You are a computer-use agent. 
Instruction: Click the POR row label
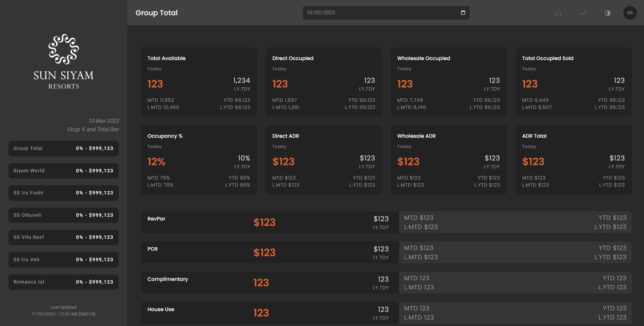tap(153, 249)
